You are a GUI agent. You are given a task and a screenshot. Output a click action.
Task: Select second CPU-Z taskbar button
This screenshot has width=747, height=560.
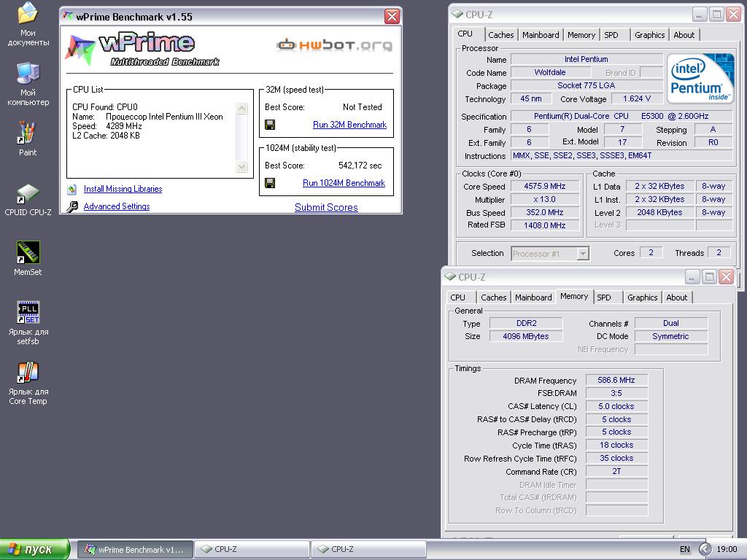click(x=368, y=549)
